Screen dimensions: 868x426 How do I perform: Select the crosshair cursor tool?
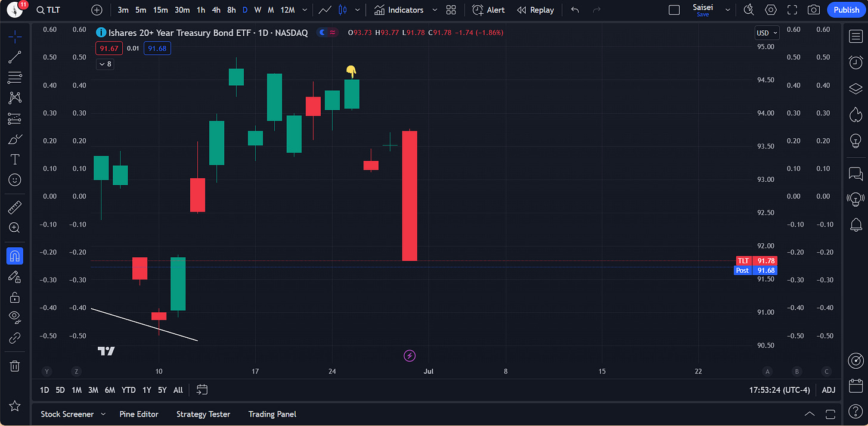point(15,37)
